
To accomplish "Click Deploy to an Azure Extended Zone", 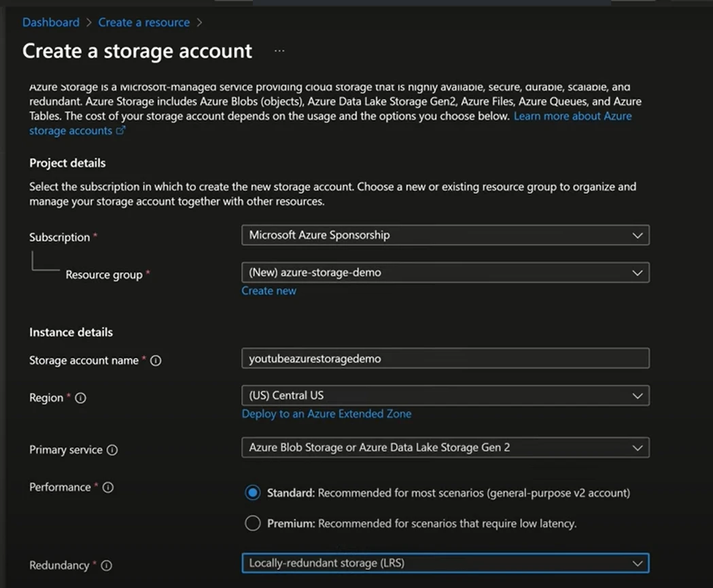I will [326, 413].
